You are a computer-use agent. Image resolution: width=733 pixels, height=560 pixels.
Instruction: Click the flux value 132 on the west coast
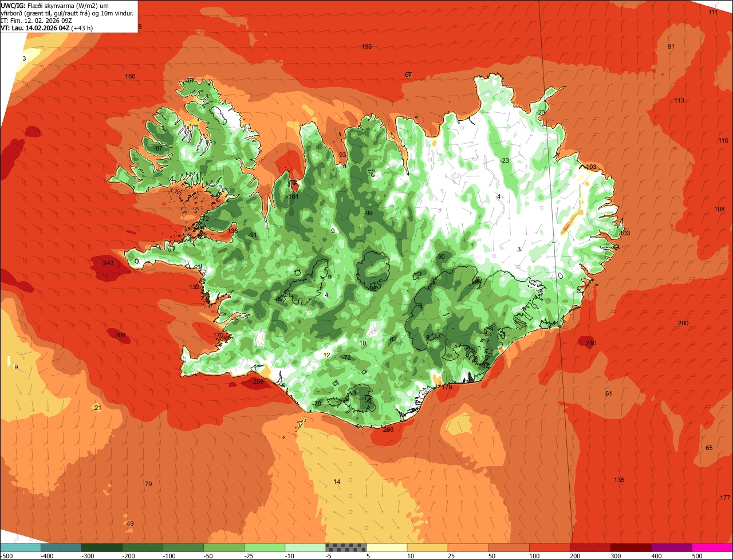195,287
